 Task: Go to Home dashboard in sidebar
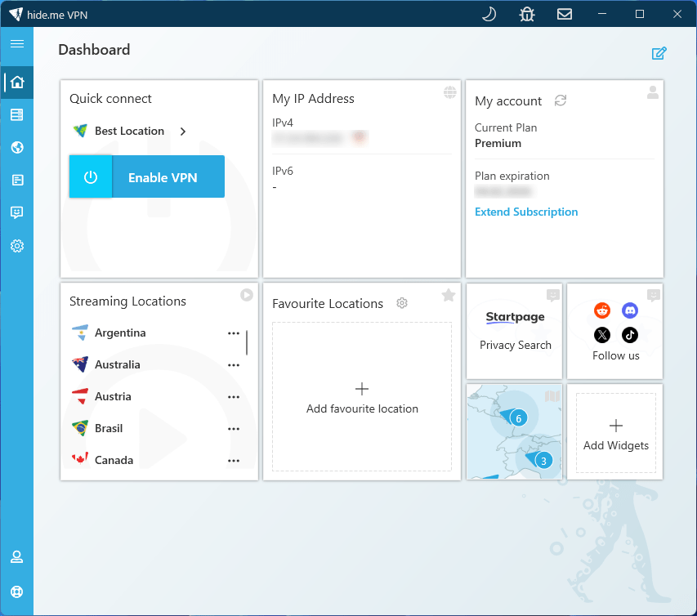click(17, 83)
